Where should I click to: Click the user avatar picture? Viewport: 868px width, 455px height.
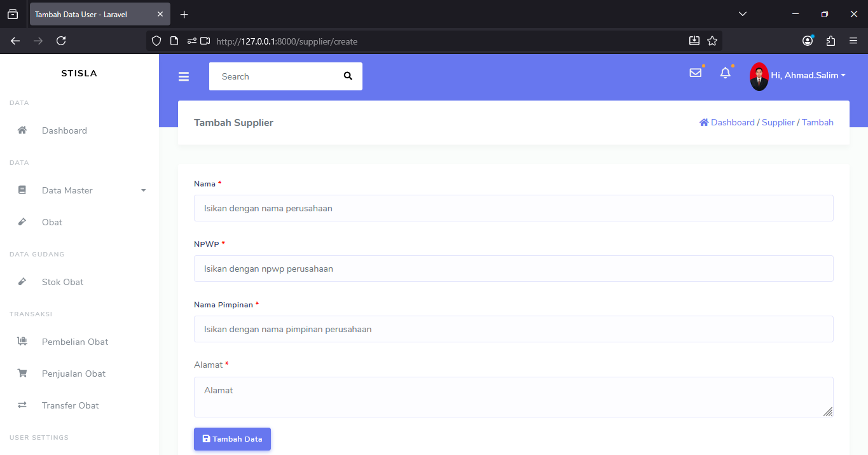click(759, 76)
